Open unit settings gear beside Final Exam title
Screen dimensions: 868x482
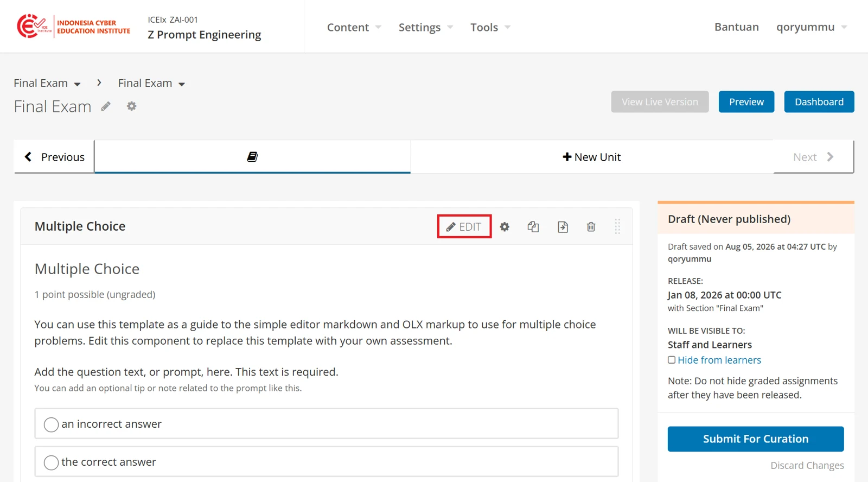pos(131,106)
